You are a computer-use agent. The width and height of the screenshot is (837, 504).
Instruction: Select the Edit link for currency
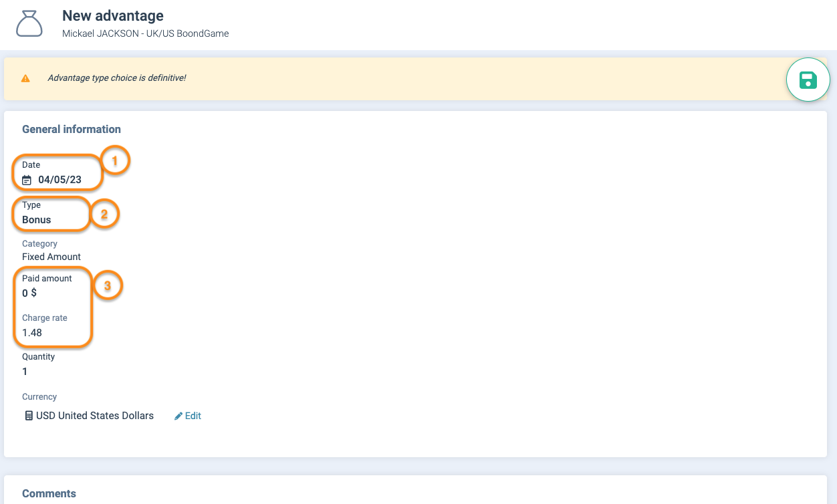point(193,416)
